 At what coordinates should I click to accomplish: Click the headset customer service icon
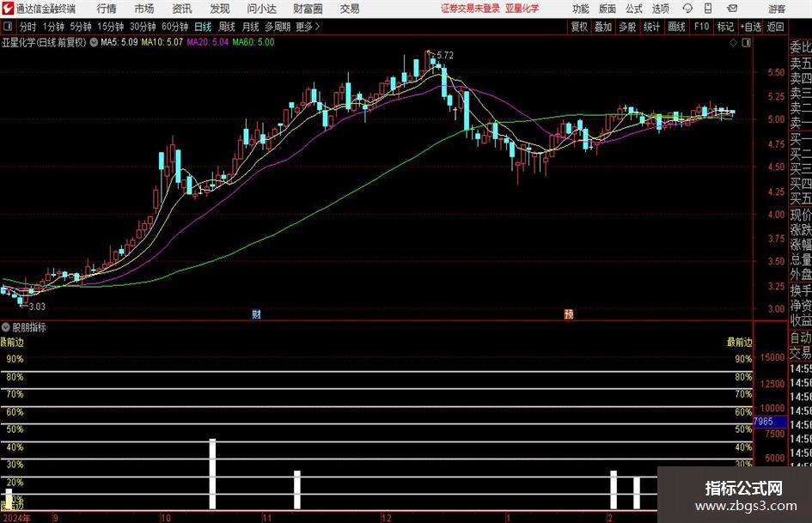pyautogui.click(x=687, y=9)
